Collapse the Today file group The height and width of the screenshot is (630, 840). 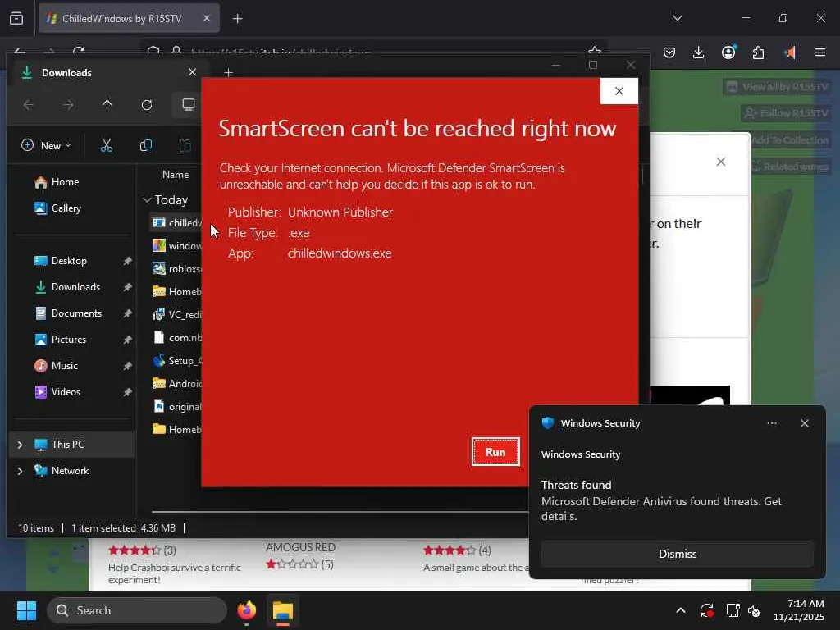point(147,200)
